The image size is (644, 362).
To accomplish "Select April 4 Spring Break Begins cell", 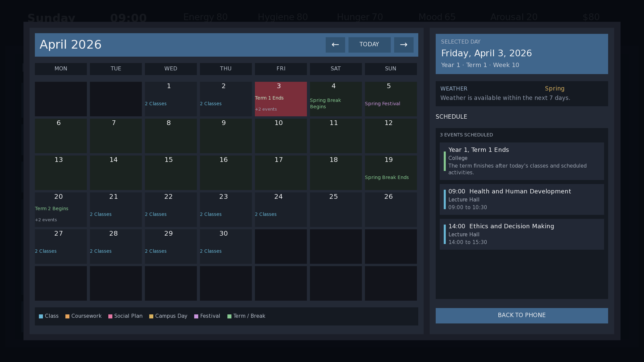I will coord(336,99).
